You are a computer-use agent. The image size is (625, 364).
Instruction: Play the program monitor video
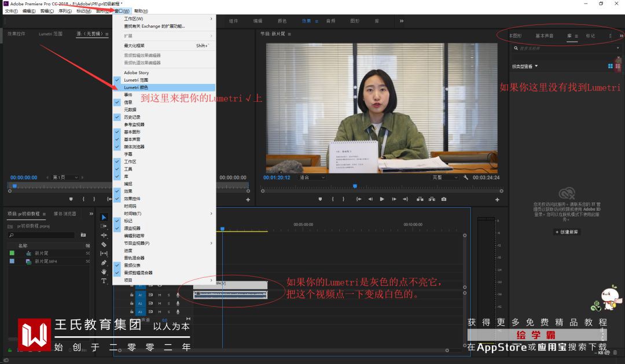(x=382, y=199)
